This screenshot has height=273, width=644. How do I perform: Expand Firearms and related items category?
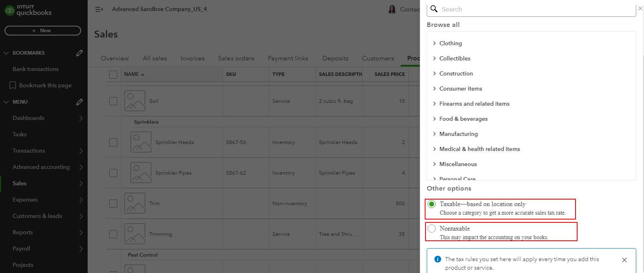(x=434, y=104)
